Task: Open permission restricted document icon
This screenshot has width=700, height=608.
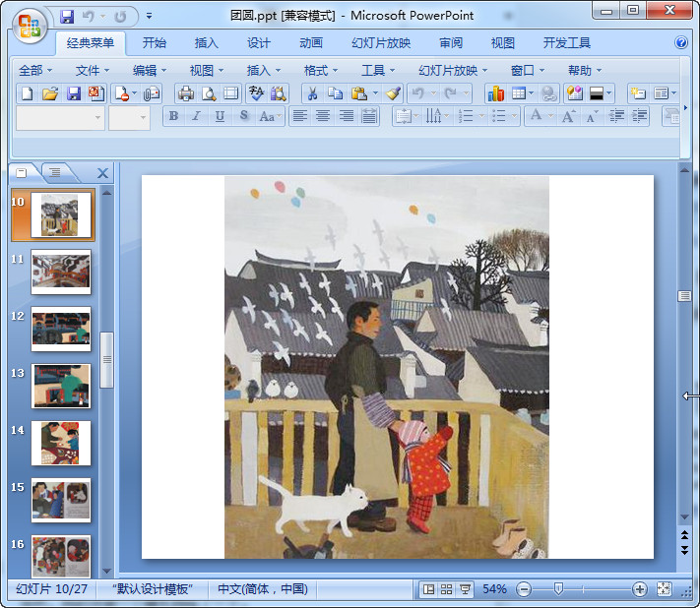Action: tap(121, 93)
